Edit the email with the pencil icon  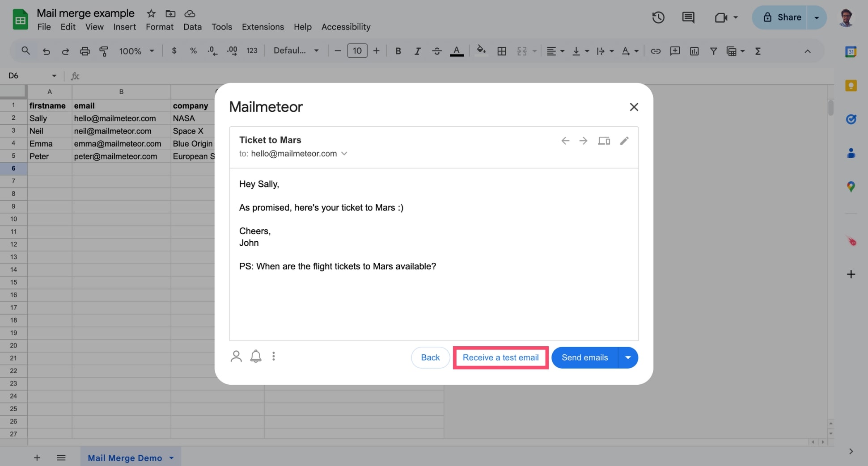coord(624,141)
